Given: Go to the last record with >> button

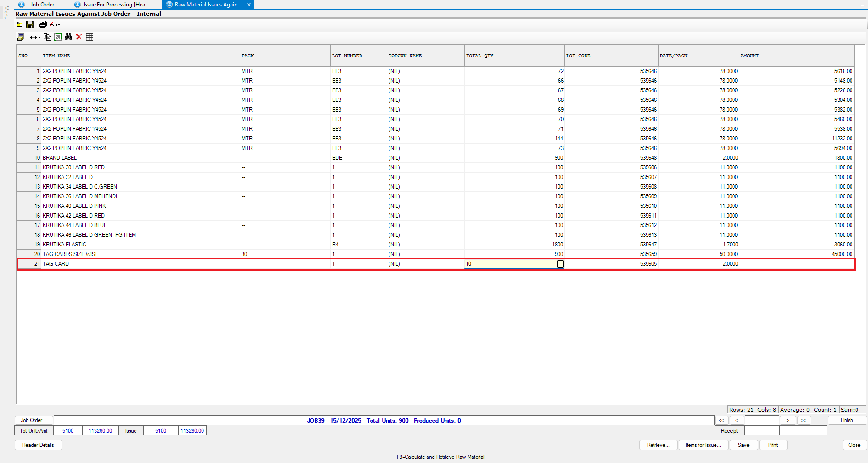Looking at the screenshot, I should [x=803, y=420].
